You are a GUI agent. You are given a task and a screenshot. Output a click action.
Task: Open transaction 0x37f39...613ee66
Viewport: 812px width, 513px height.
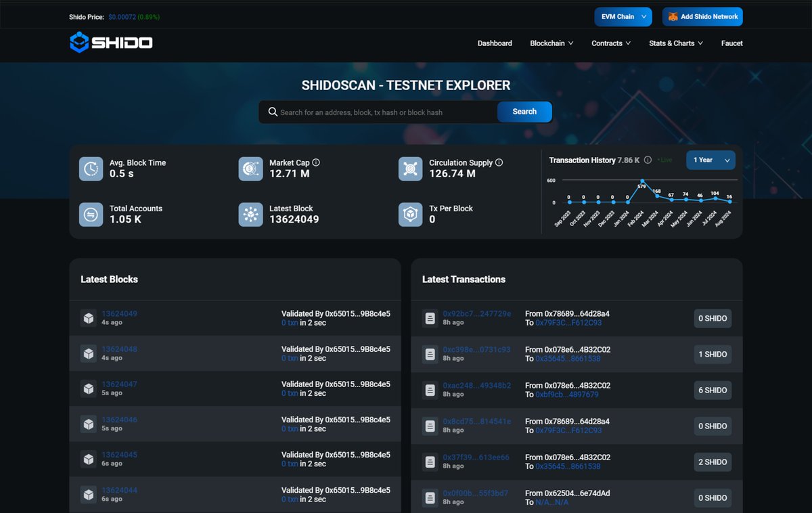point(476,458)
